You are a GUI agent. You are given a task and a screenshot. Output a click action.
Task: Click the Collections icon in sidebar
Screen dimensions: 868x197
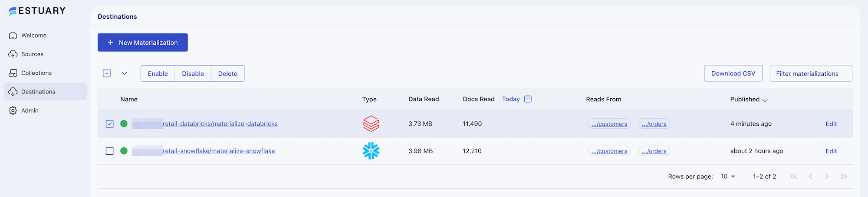[13, 73]
